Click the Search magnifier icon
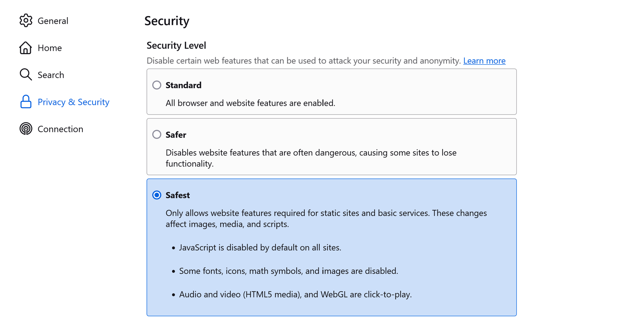 point(26,74)
